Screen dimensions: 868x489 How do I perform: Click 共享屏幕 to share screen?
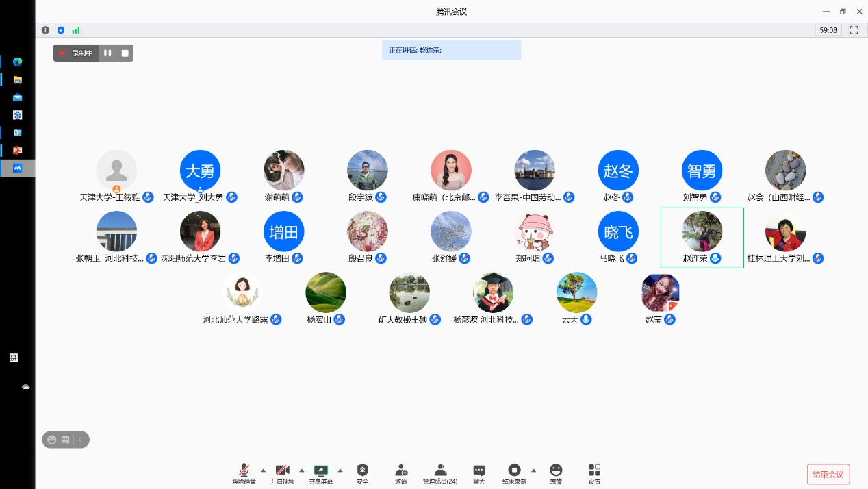click(320, 471)
